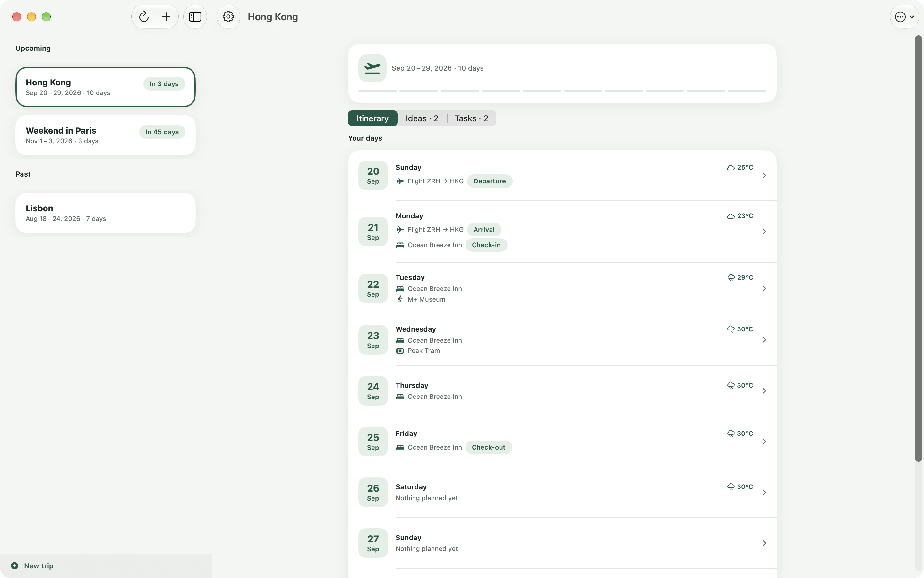This screenshot has height=578, width=924.
Task: Click the New trip button label
Action: coord(38,566)
